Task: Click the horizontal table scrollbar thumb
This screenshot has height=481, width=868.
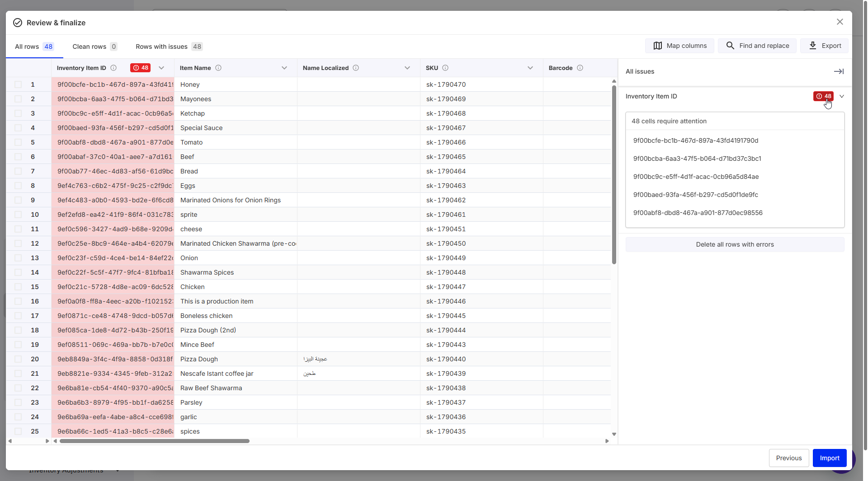Action: (154, 441)
